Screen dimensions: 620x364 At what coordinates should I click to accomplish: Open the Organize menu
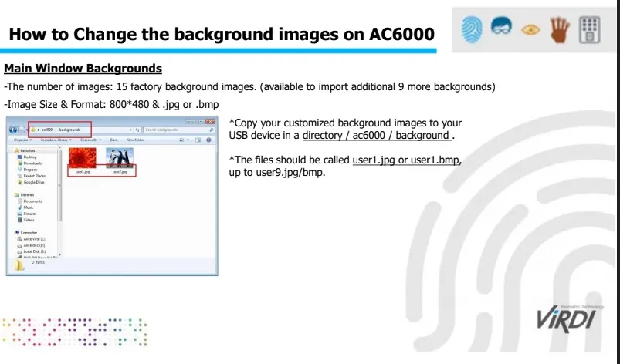(23, 140)
